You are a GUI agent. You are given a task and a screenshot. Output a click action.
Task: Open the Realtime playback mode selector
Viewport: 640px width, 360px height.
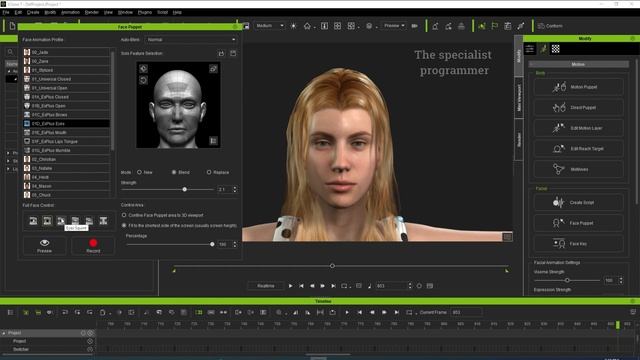coord(266,286)
